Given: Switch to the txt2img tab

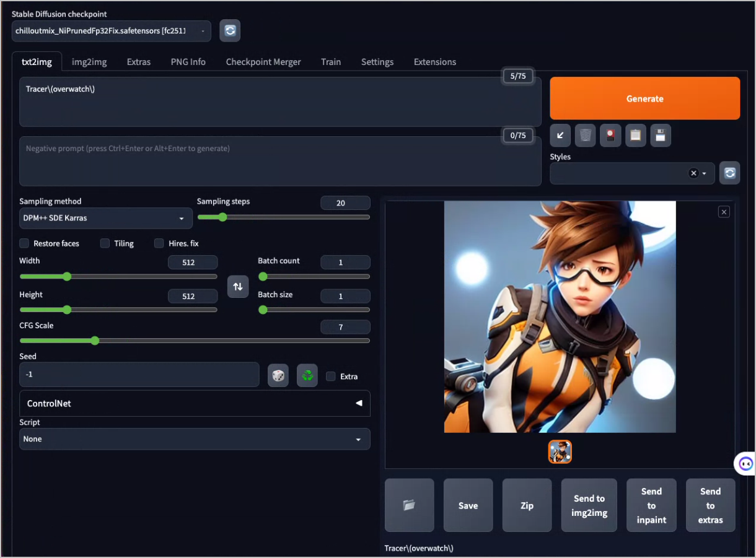Looking at the screenshot, I should [x=37, y=62].
